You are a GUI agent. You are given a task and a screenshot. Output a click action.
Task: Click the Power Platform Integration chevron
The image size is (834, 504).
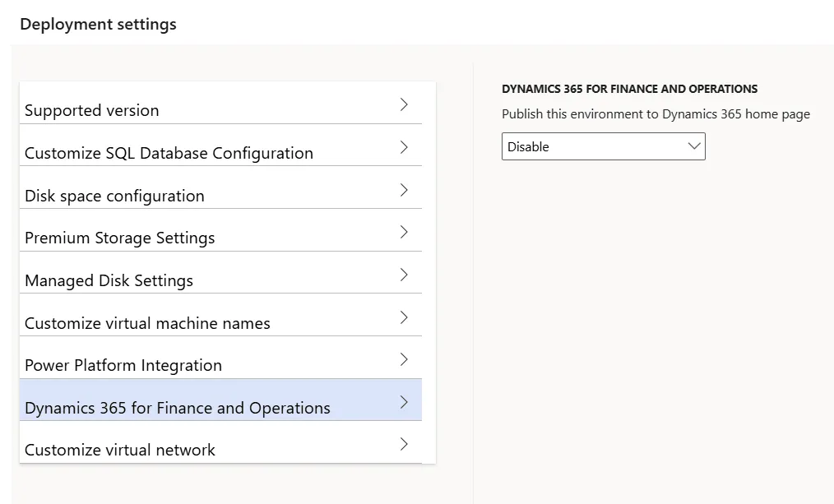tap(404, 359)
